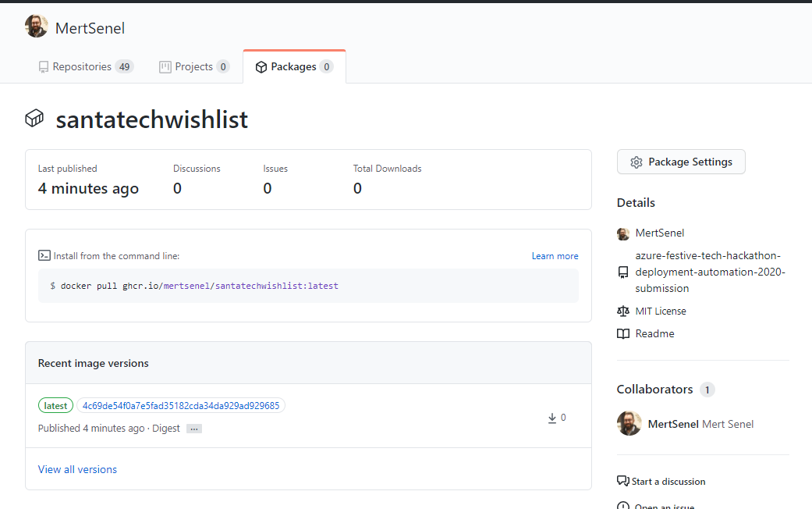Click the Repositories tab book icon
The height and width of the screenshot is (509, 812).
coord(44,67)
